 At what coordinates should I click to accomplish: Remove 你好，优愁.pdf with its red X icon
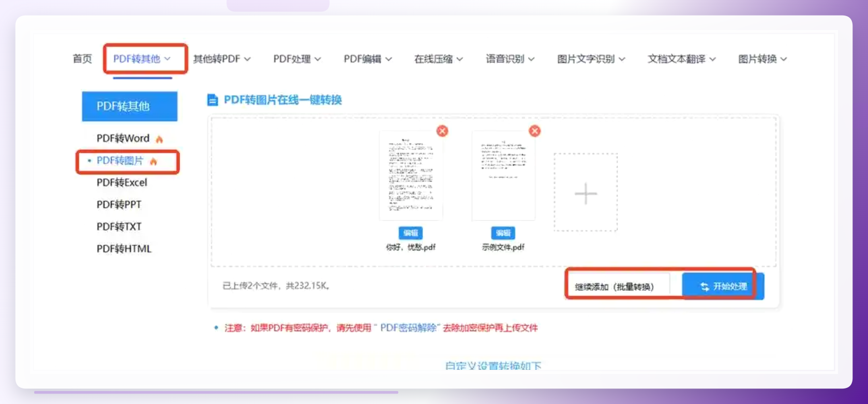click(x=442, y=131)
